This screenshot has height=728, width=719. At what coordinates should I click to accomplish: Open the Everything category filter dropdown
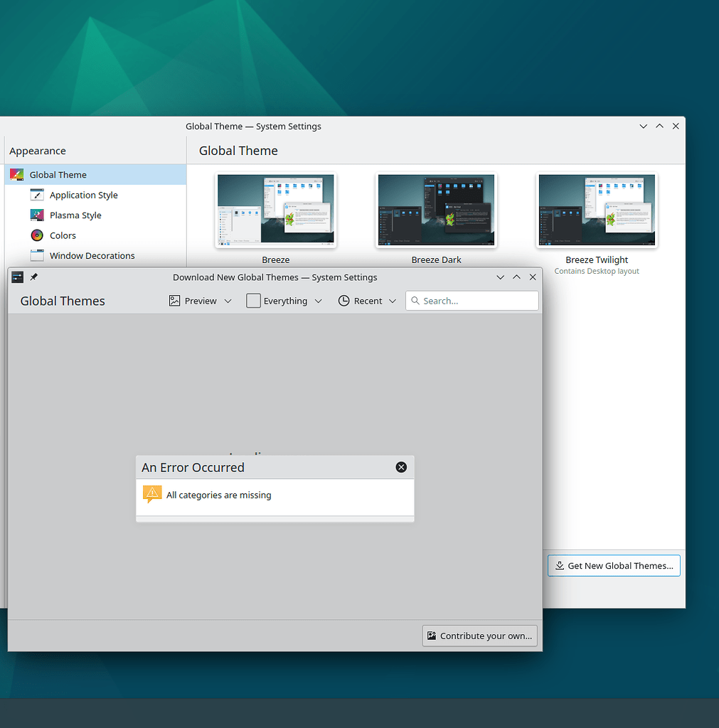pyautogui.click(x=284, y=301)
